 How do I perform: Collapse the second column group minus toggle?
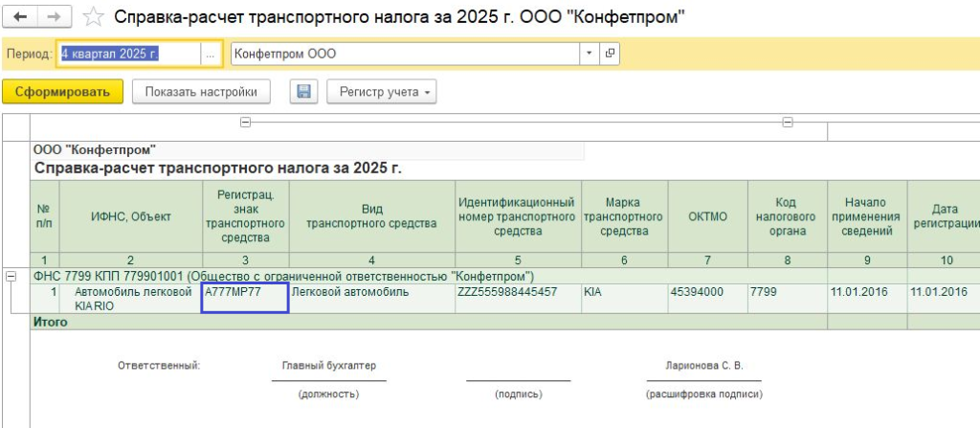[788, 123]
